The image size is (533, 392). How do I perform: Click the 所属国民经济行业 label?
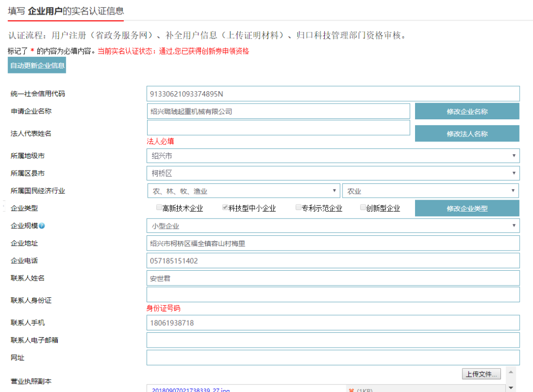pyautogui.click(x=38, y=191)
